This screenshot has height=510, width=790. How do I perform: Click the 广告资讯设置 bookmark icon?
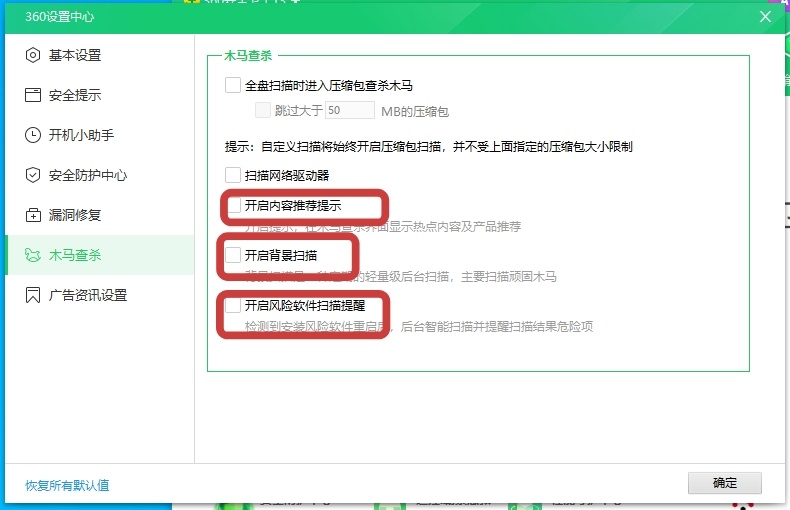coord(33,295)
